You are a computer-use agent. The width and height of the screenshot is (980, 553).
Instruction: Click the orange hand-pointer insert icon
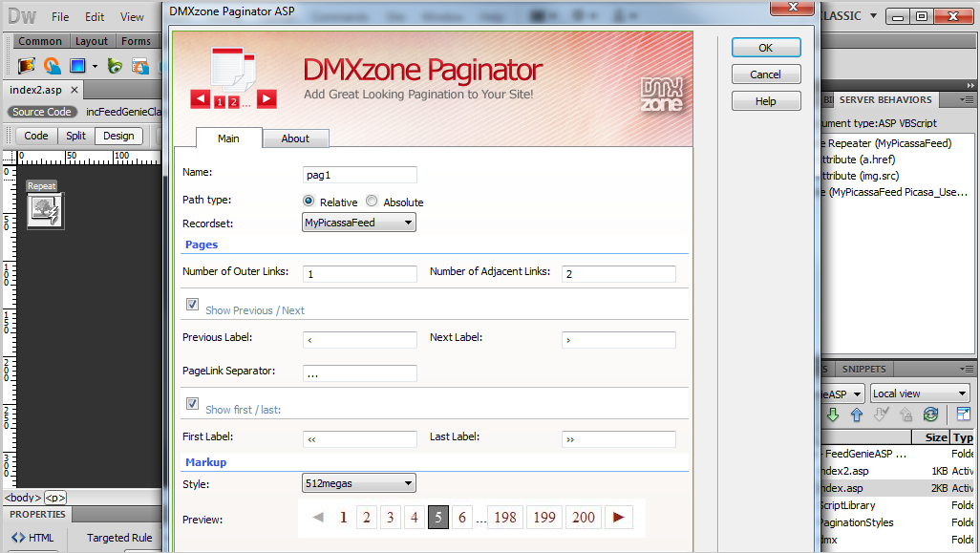(x=53, y=65)
